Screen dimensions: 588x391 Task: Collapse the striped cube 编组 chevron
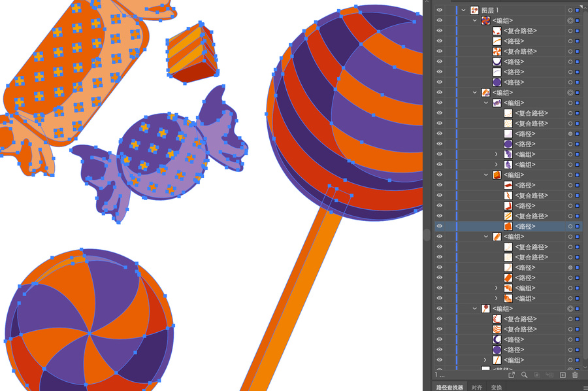486,175
